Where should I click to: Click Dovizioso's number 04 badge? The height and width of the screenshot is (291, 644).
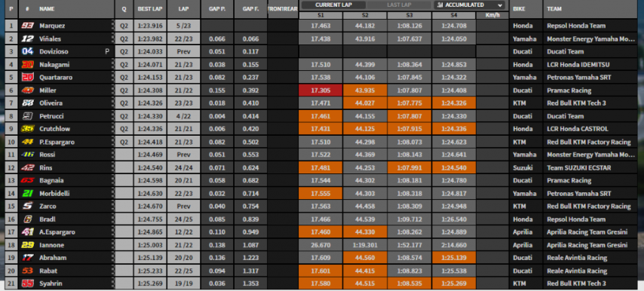click(27, 52)
